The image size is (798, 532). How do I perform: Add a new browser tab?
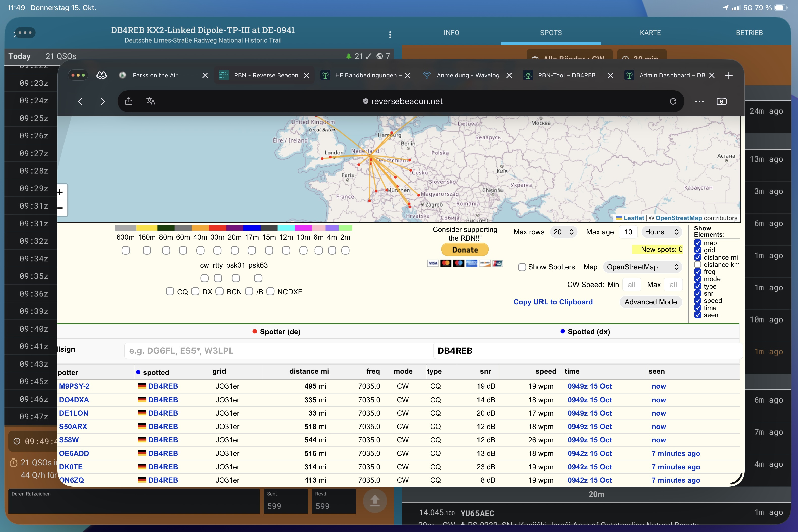[x=729, y=75]
